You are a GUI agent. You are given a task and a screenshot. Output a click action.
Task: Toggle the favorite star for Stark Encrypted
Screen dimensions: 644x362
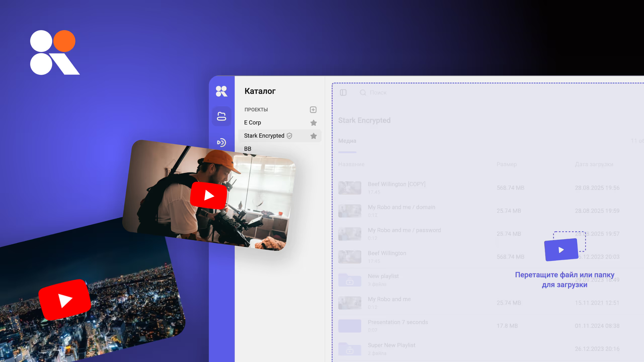click(313, 136)
